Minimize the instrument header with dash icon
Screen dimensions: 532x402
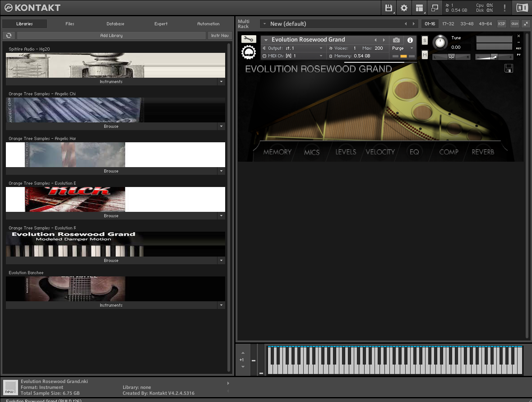coord(518,42)
